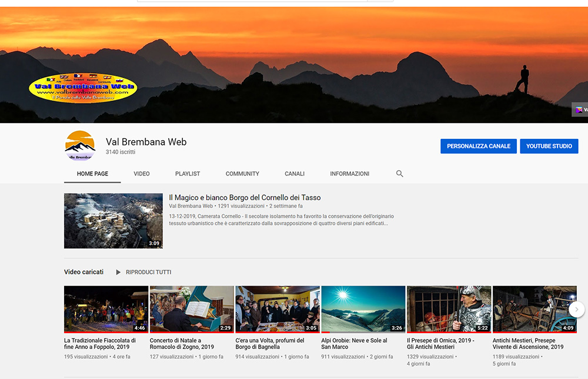The height and width of the screenshot is (379, 588).
Task: Switch to the Home Page tab
Action: (93, 174)
